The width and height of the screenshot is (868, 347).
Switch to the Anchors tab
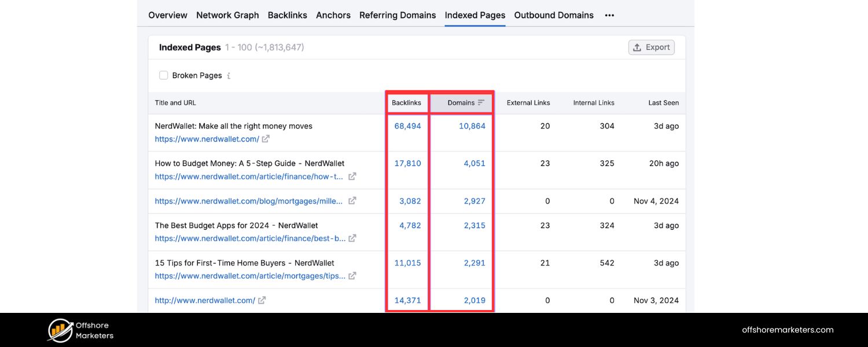coord(333,15)
